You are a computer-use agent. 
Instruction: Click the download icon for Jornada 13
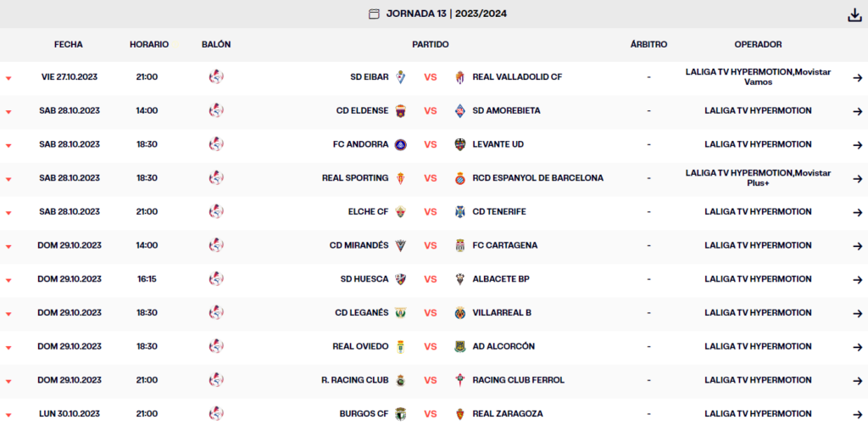coord(854,14)
